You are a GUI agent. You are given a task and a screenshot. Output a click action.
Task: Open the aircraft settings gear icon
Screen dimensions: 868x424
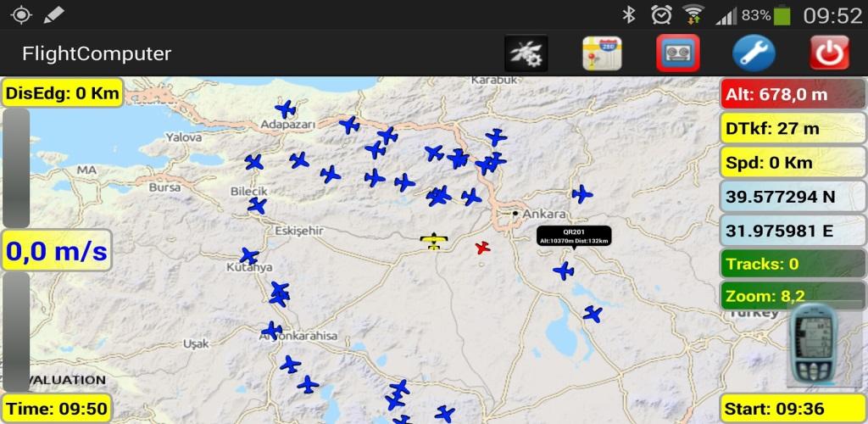tap(526, 53)
